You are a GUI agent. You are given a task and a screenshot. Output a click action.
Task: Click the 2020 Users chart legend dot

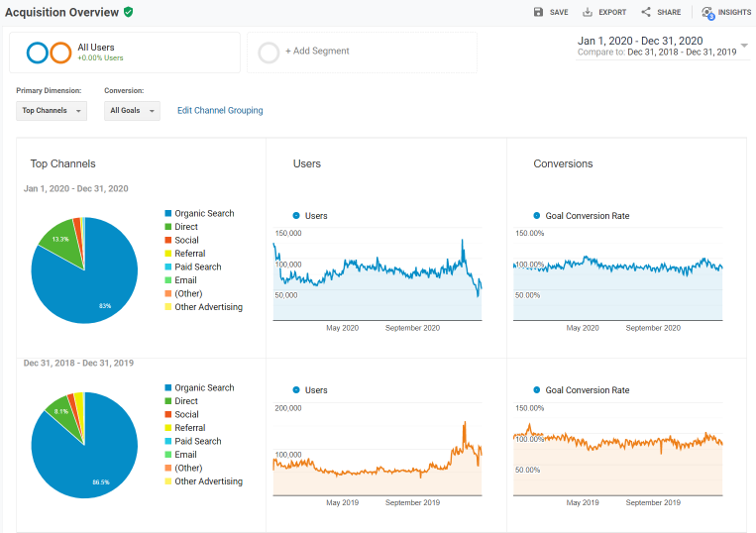click(x=296, y=215)
